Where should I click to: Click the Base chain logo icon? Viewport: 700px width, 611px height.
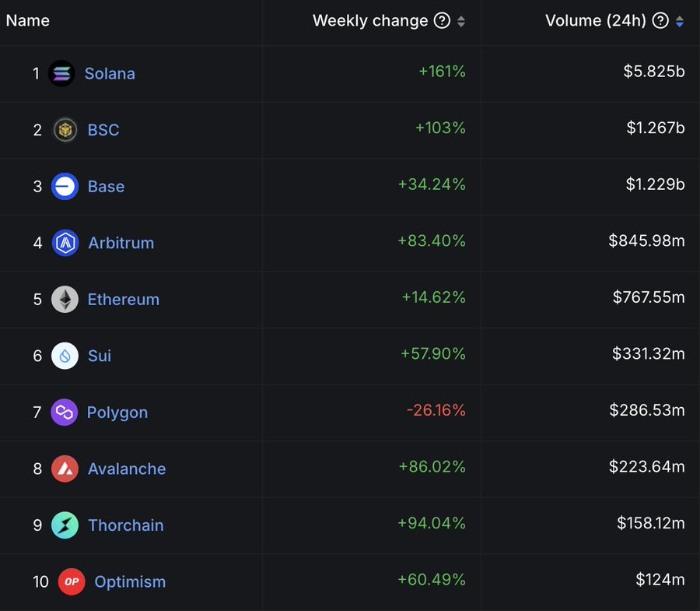(x=65, y=187)
